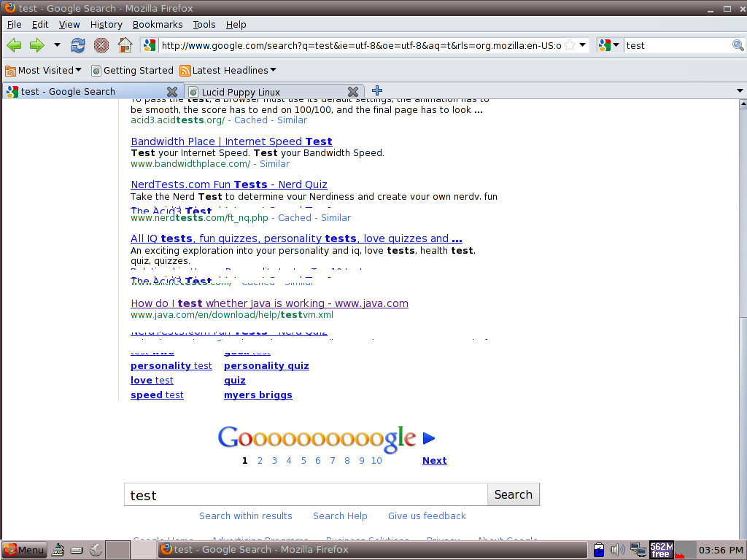Open the File menu

[x=15, y=24]
